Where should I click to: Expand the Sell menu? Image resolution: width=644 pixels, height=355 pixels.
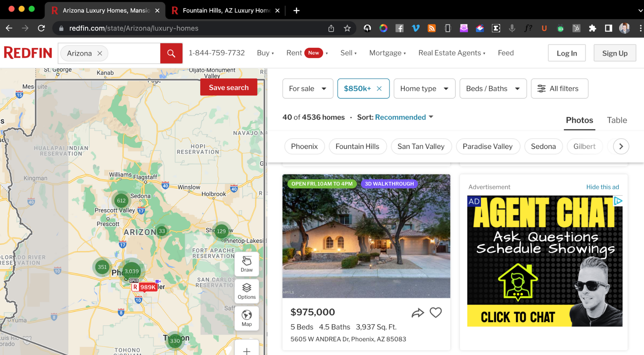point(348,53)
